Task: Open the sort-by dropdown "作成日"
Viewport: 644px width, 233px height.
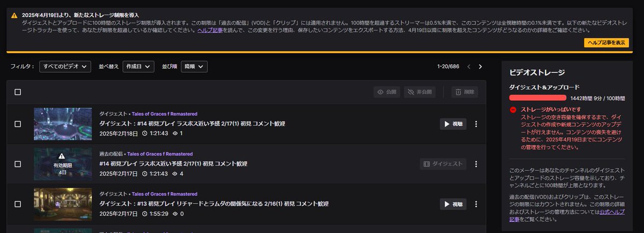Action: coord(138,66)
